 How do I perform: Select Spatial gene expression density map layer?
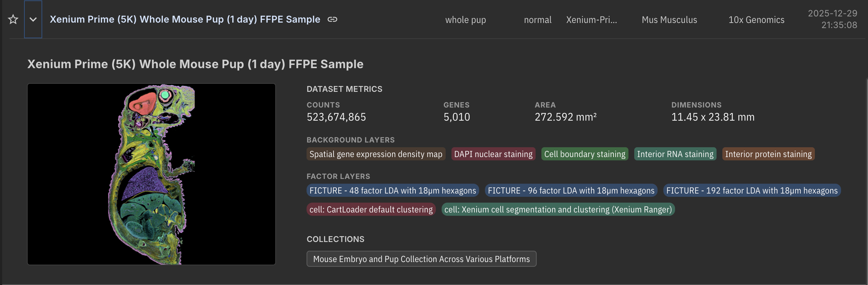(376, 154)
